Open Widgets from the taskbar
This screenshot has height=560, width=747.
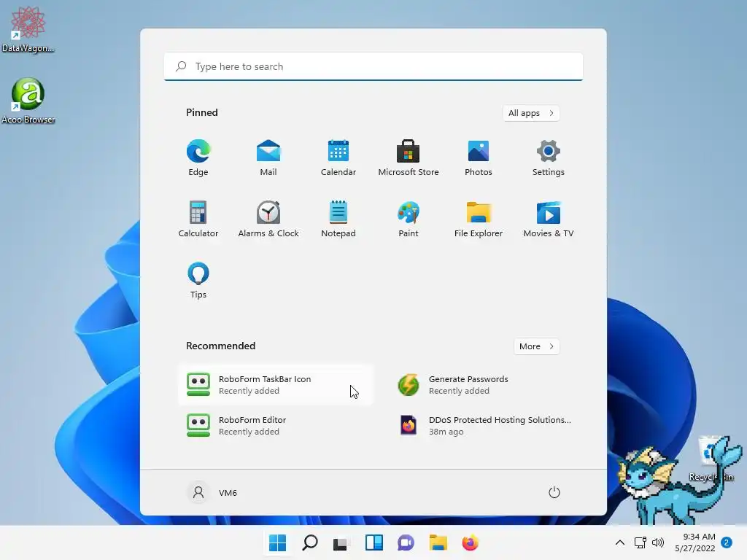(x=374, y=542)
